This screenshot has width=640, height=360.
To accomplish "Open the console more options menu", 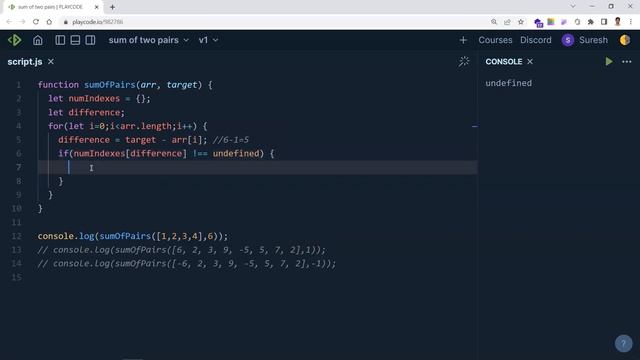I will (627, 62).
